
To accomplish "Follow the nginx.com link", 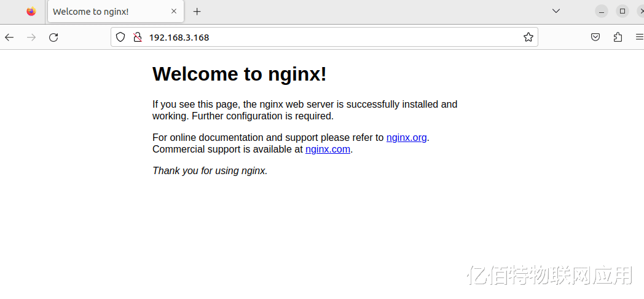I will [x=328, y=149].
